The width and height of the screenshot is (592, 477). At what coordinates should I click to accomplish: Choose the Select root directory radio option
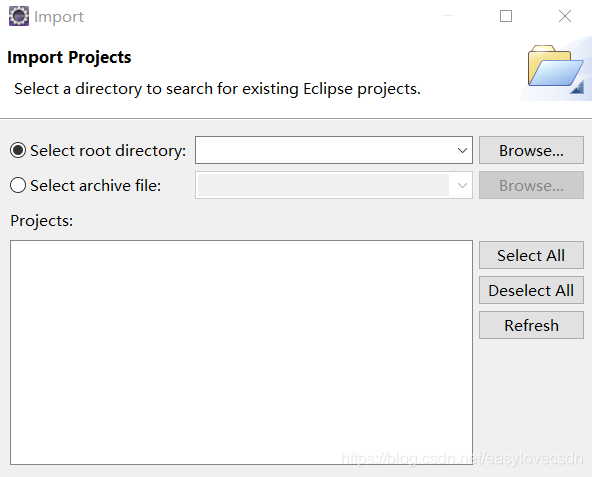point(18,150)
